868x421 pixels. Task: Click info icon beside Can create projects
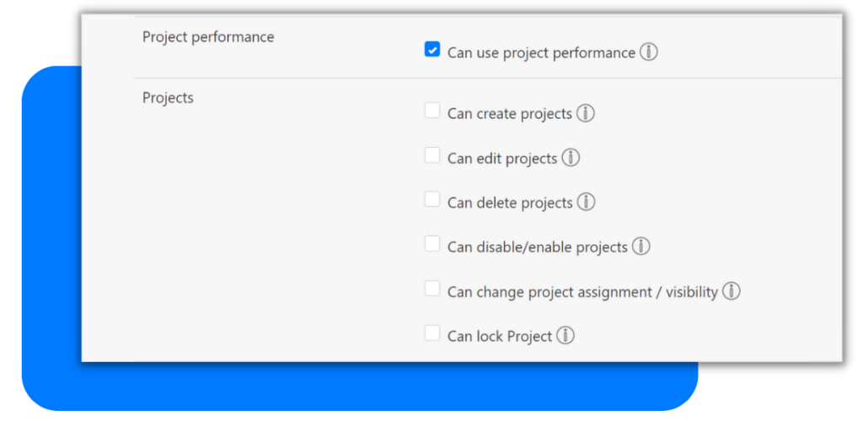click(x=586, y=113)
